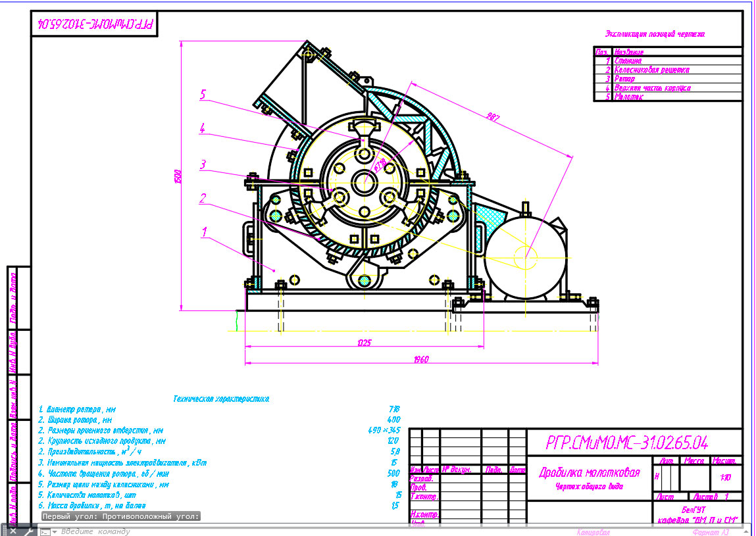Expand recent commands dropdown arrow
This screenshot has height=536, width=756.
55,532
